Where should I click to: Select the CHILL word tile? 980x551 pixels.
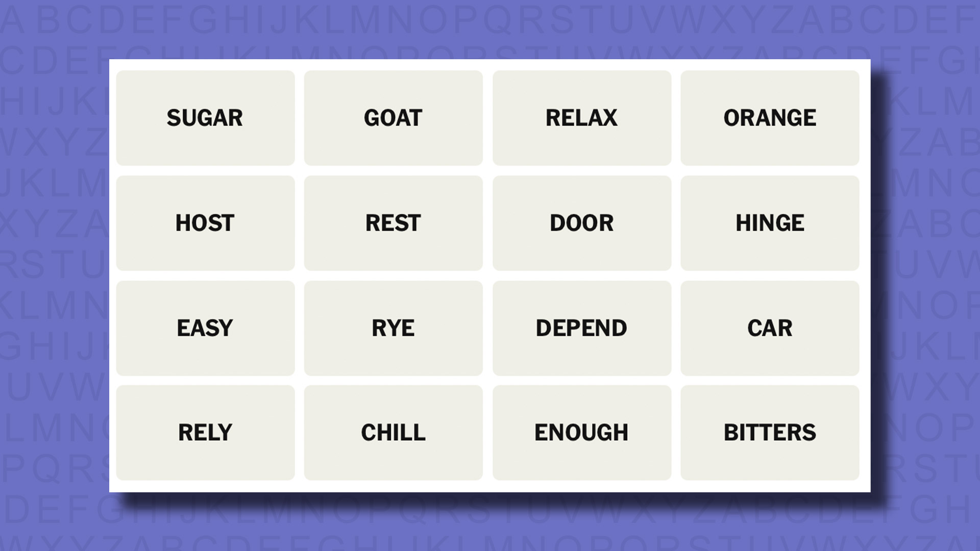393,432
